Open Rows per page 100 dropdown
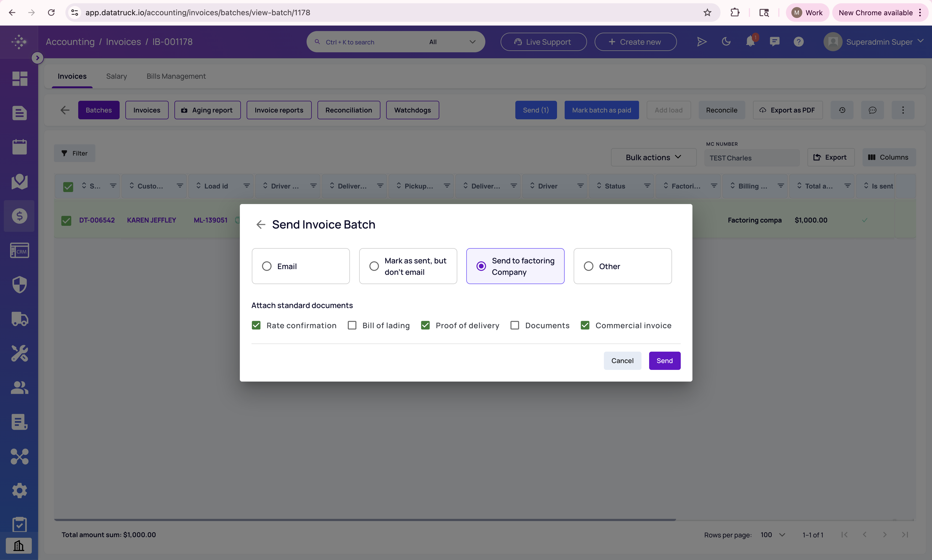The width and height of the screenshot is (932, 560). [x=773, y=535]
